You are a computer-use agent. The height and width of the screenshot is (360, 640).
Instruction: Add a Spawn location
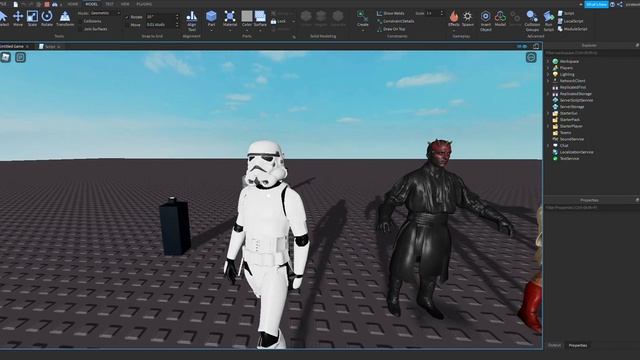pyautogui.click(x=468, y=18)
